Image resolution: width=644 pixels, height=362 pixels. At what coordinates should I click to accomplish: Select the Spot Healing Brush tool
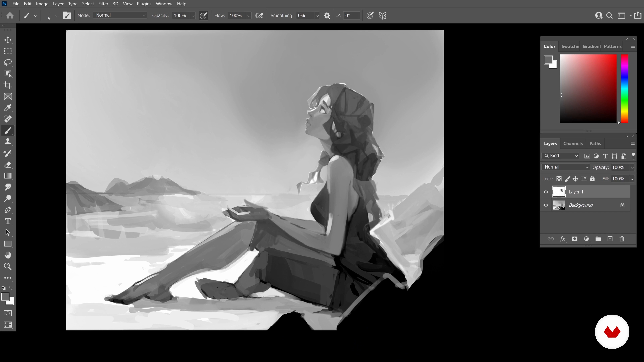click(8, 119)
